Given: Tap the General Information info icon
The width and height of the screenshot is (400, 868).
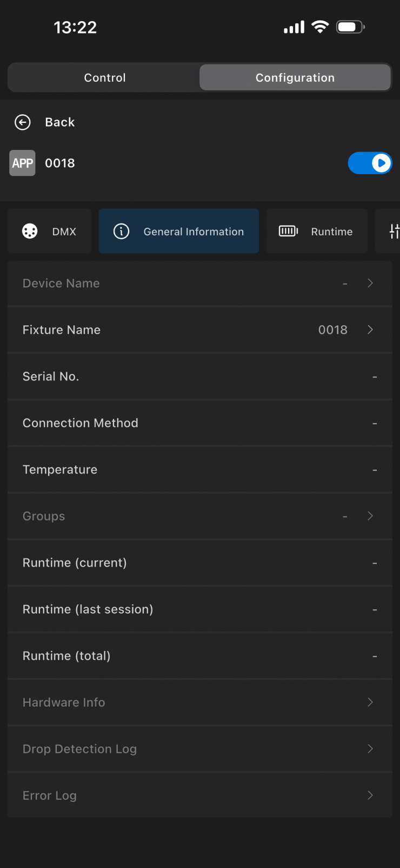Looking at the screenshot, I should [121, 231].
